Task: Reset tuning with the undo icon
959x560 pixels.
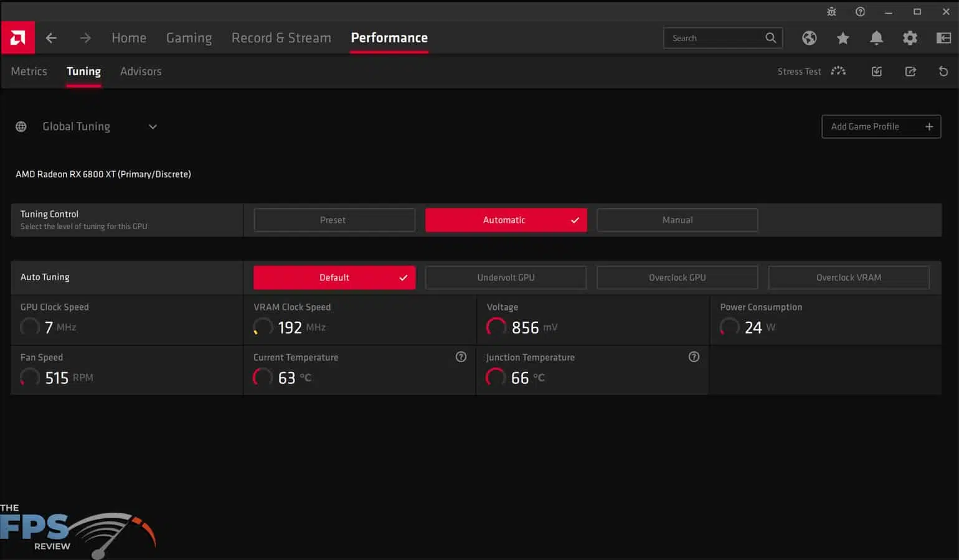Action: point(943,72)
